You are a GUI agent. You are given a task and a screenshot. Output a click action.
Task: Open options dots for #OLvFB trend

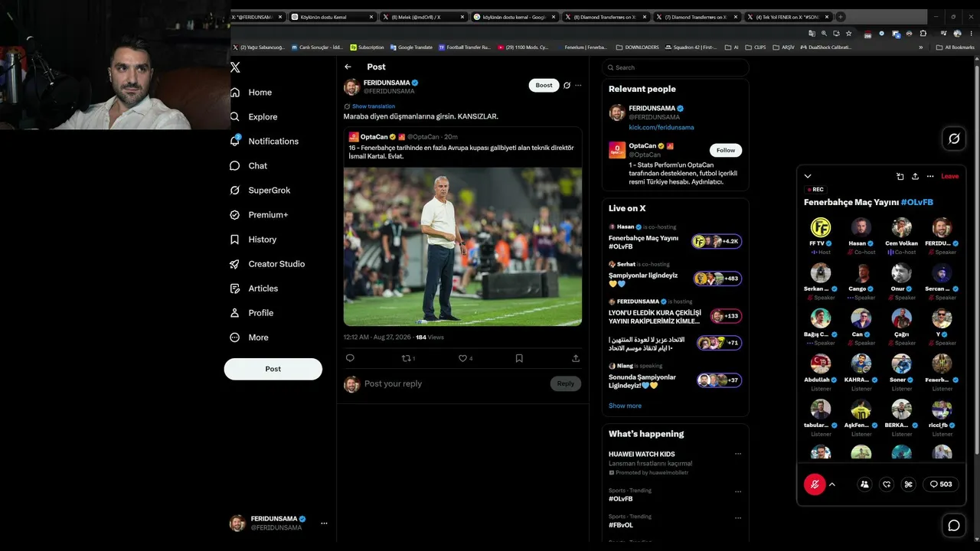coord(738,491)
